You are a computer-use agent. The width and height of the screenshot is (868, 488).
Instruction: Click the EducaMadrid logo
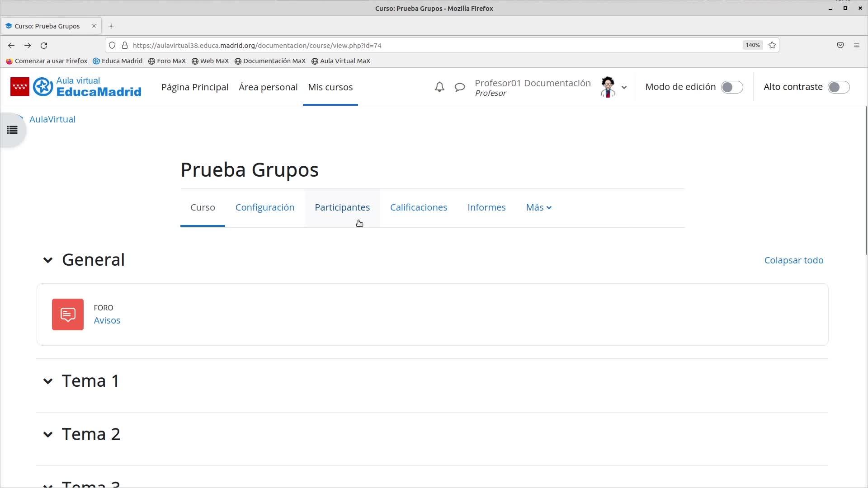[76, 87]
